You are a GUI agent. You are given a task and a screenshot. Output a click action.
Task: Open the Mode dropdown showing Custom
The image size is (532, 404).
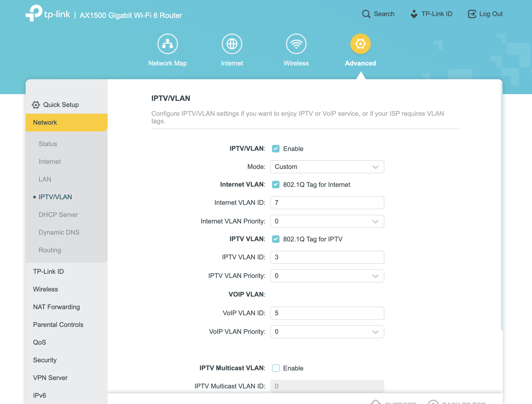(x=327, y=167)
